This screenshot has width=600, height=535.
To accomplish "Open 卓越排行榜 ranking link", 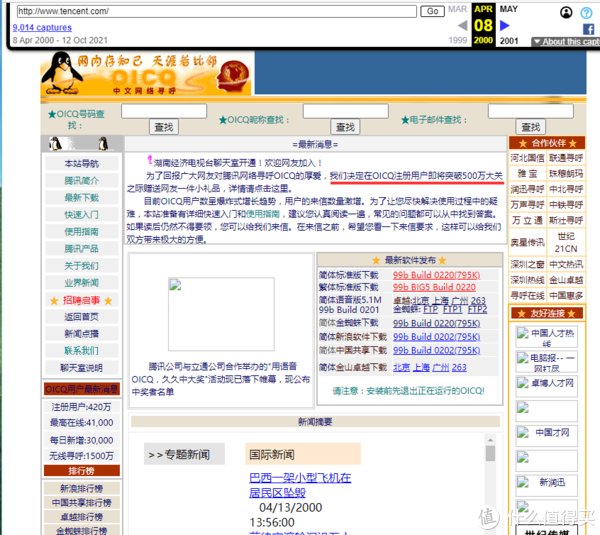I will [82, 517].
